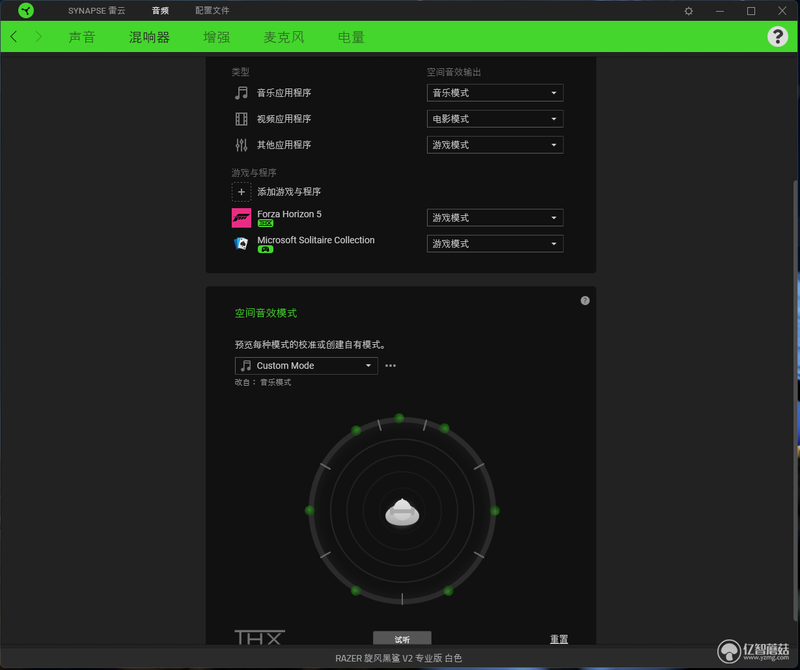Click the 视频应用程序 label
Viewport: 800px width, 670px height.
click(284, 119)
